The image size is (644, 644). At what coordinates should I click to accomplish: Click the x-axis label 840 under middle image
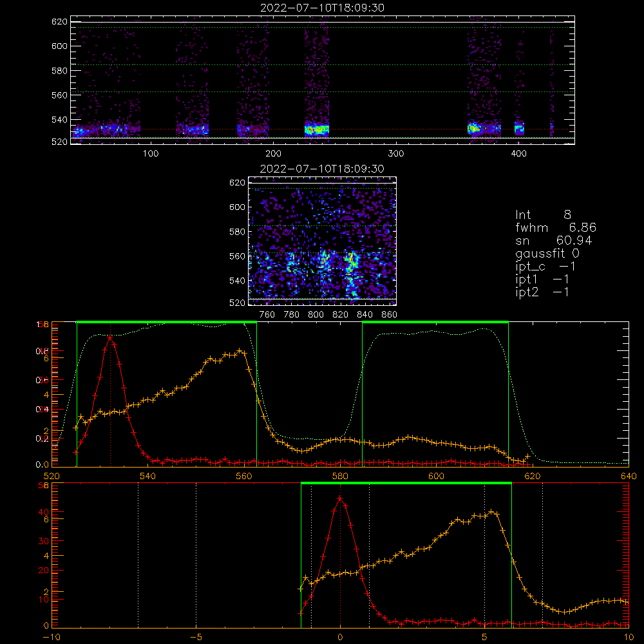[x=365, y=315]
